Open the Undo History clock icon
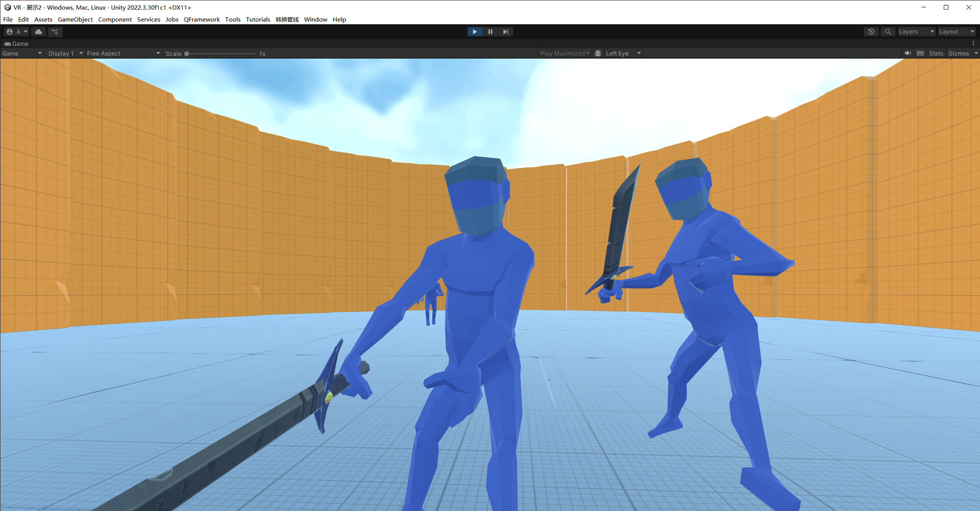980x511 pixels. tap(871, 32)
